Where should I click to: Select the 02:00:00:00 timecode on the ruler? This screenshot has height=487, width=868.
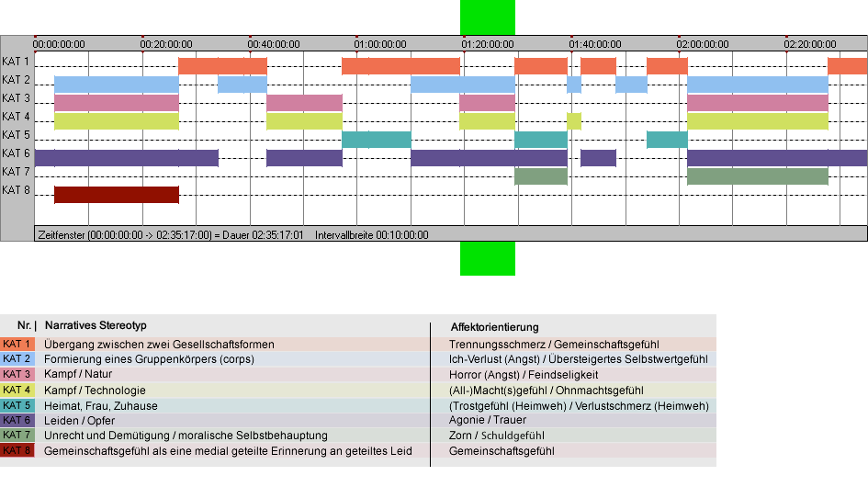(703, 44)
